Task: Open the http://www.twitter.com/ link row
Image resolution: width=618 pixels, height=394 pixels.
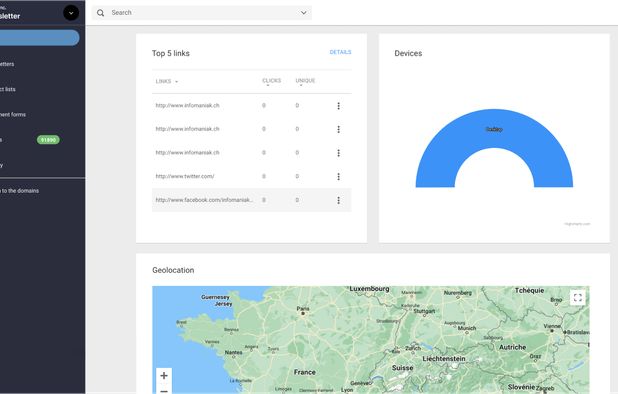Action: (x=251, y=176)
